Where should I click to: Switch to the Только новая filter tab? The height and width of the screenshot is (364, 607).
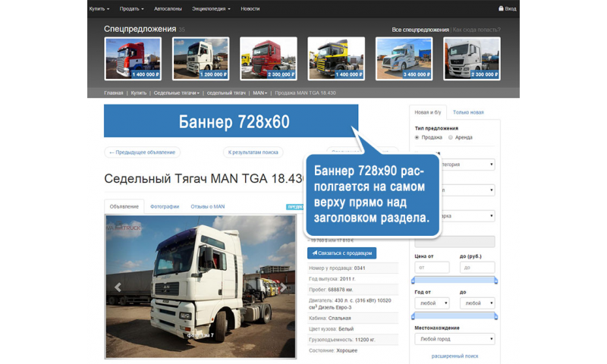pyautogui.click(x=468, y=112)
